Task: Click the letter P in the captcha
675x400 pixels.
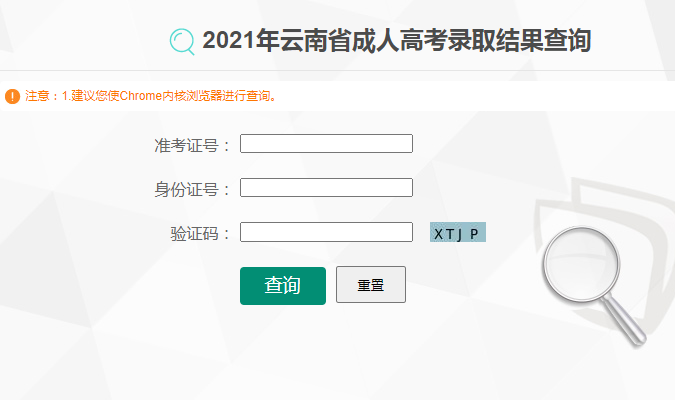Action: click(474, 234)
